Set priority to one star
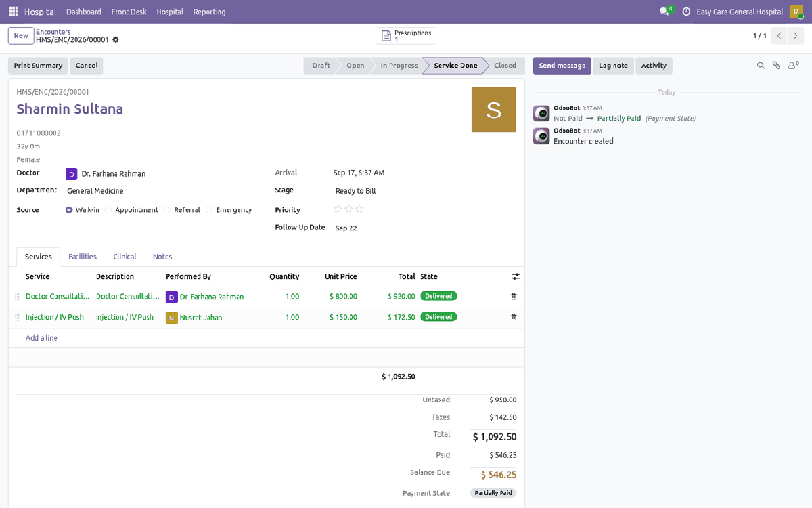The image size is (812, 508). 338,209
